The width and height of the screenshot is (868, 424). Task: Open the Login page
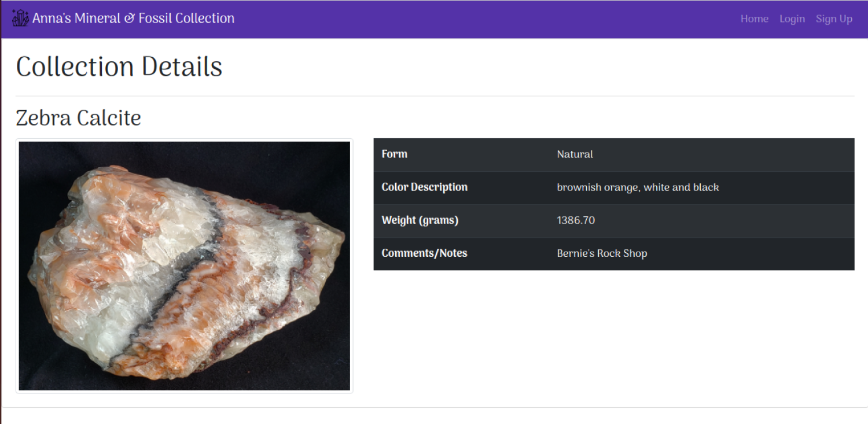pyautogui.click(x=792, y=19)
